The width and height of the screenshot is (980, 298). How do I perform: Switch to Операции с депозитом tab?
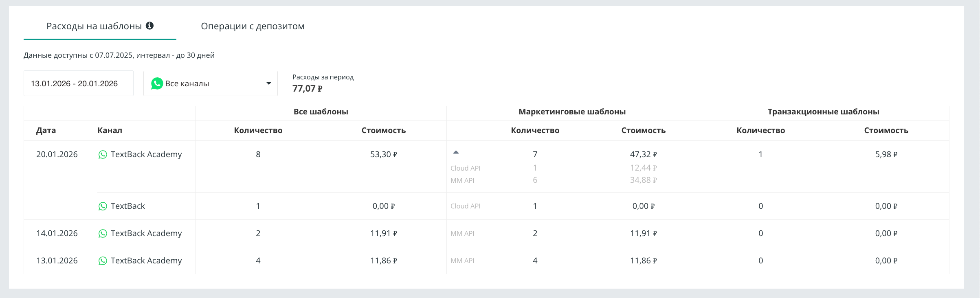pos(253,26)
